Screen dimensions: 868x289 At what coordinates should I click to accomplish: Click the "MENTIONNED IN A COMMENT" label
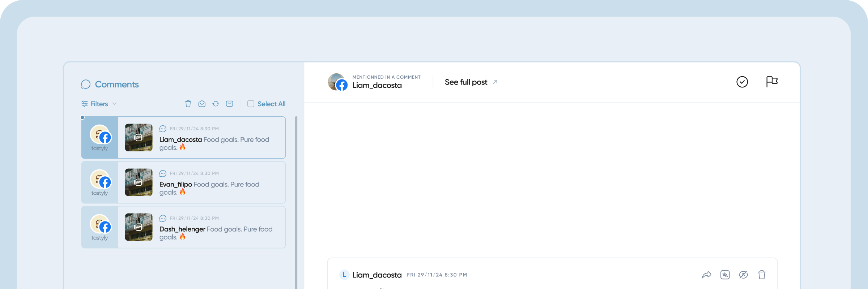tap(387, 77)
